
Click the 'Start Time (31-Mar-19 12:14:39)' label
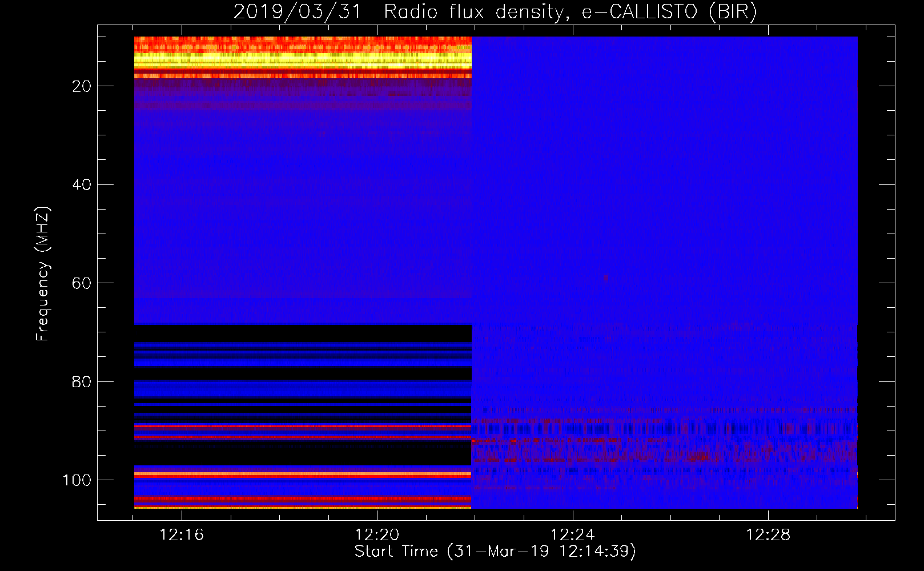495,552
